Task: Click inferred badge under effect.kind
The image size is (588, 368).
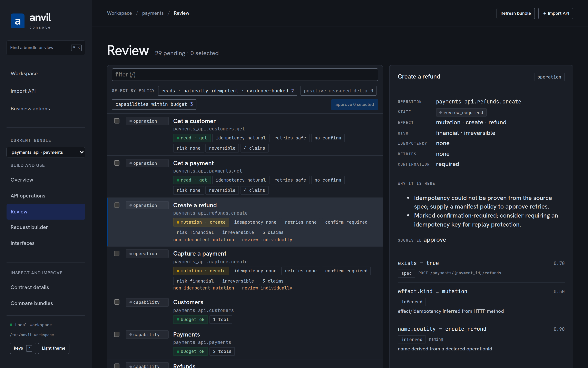Action: point(412,302)
